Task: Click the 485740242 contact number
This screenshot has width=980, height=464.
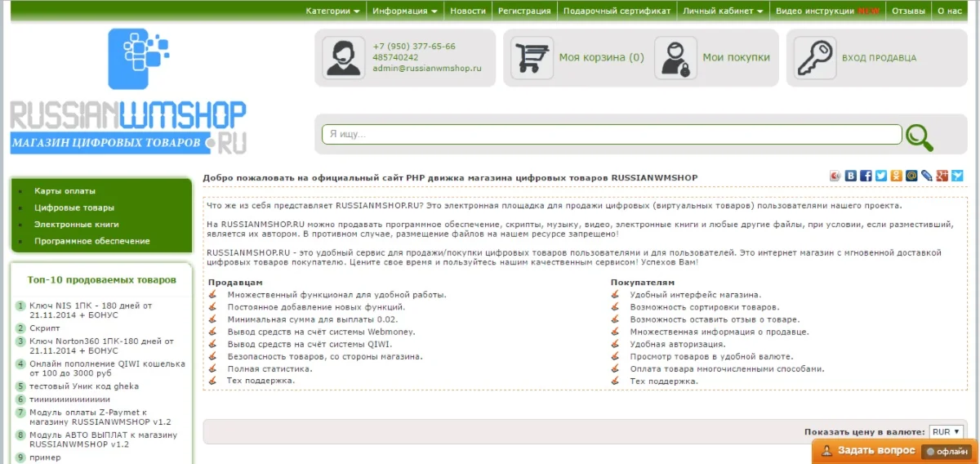Action: click(395, 57)
